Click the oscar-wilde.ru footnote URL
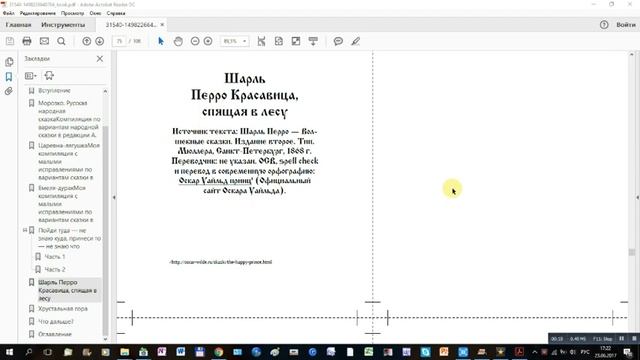Viewport: 640px width, 360px height. pyautogui.click(x=221, y=262)
